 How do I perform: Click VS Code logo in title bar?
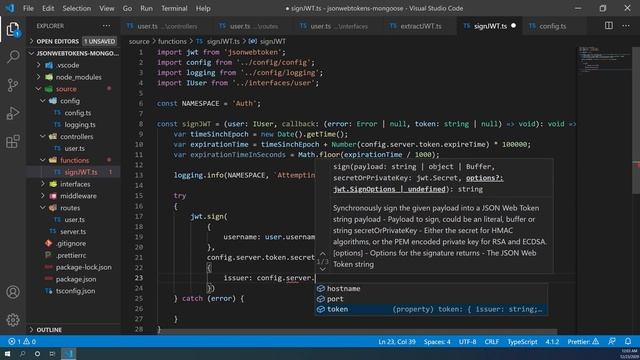point(10,8)
